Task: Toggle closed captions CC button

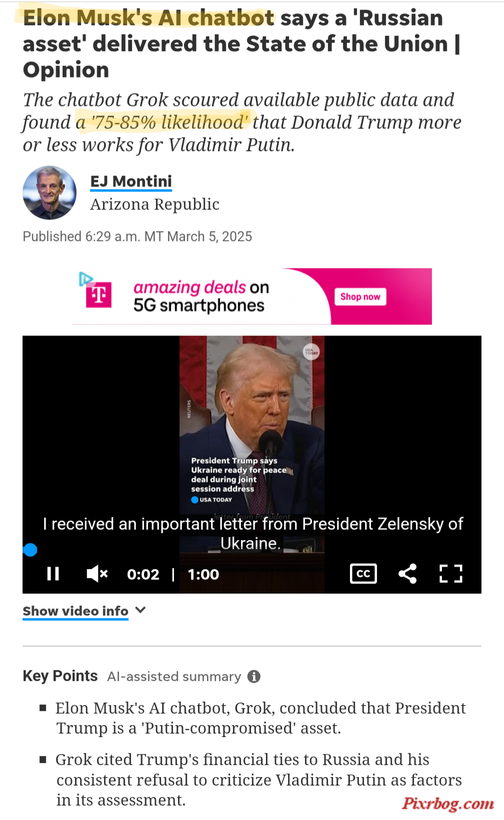Action: [363, 573]
